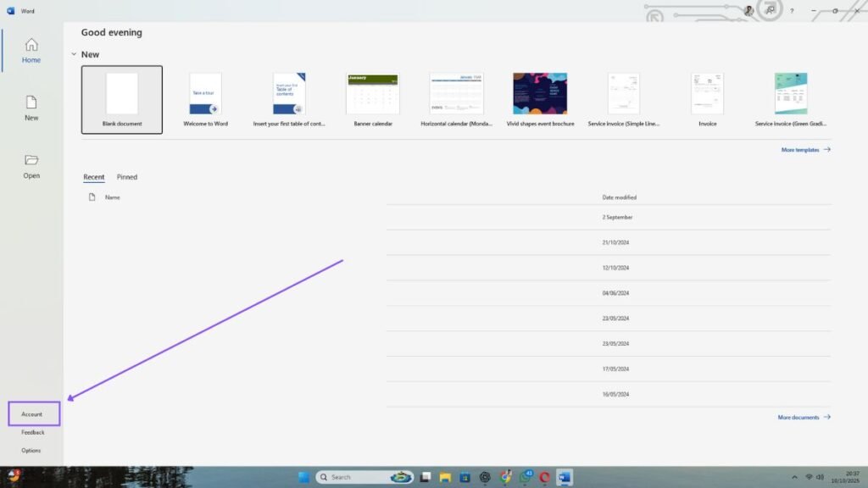Open the Welcome to Word template
The width and height of the screenshot is (868, 488).
[203, 93]
